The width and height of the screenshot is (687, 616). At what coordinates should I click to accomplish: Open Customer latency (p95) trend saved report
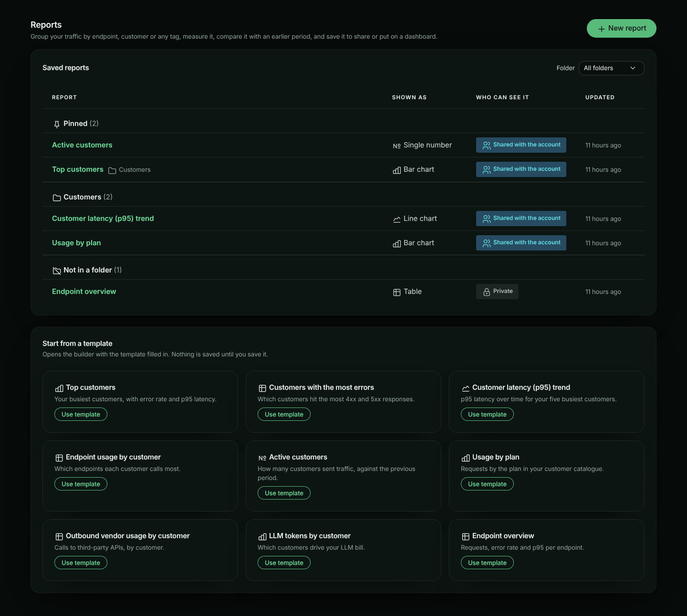pyautogui.click(x=103, y=219)
